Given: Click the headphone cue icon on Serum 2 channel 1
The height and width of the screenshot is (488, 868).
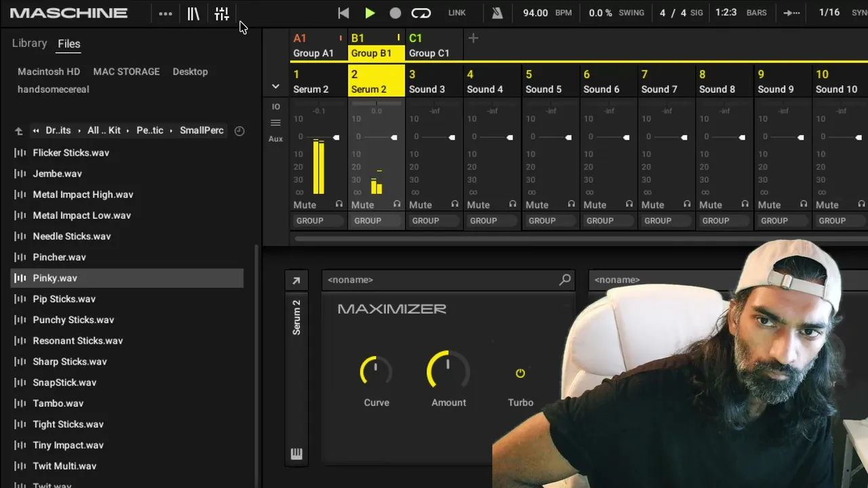Looking at the screenshot, I should (x=339, y=204).
